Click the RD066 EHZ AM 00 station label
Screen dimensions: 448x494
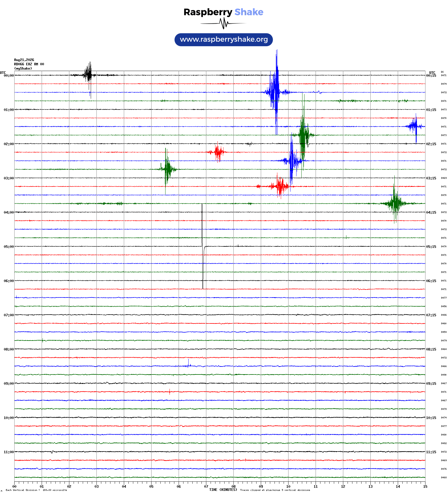(29, 64)
